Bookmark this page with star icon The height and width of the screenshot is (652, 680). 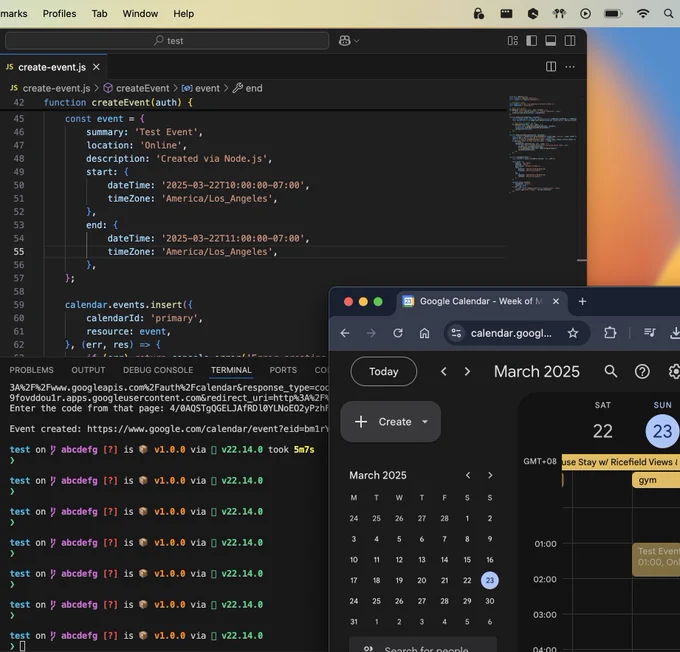(x=573, y=333)
